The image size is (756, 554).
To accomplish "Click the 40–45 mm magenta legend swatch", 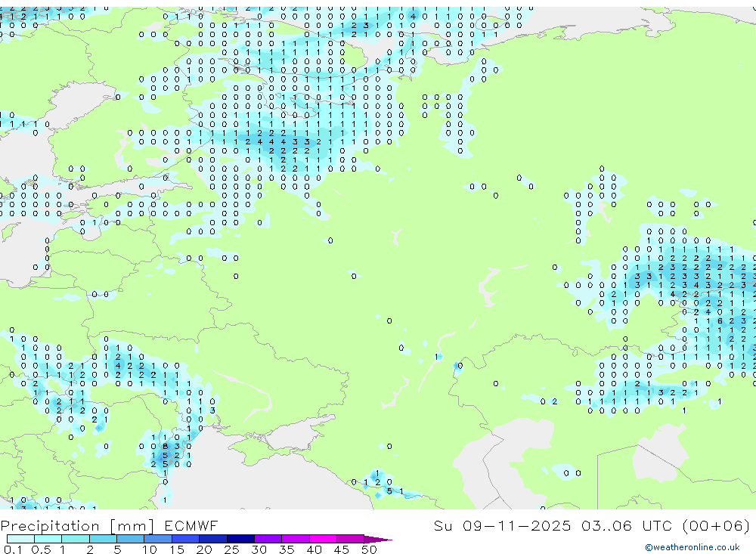I will pos(323,539).
